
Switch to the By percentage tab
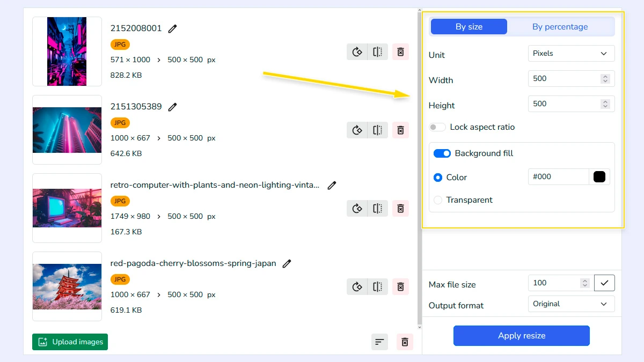coord(560,26)
